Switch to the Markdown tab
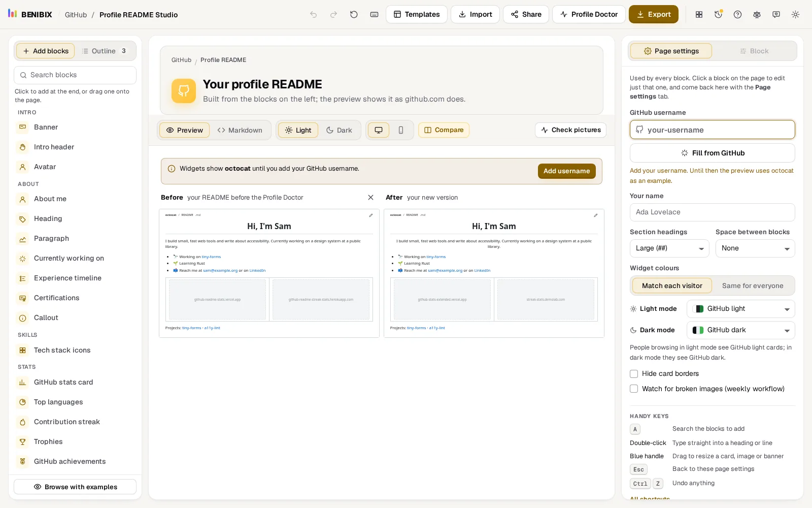Screen dimensions: 812x508 point(240,130)
